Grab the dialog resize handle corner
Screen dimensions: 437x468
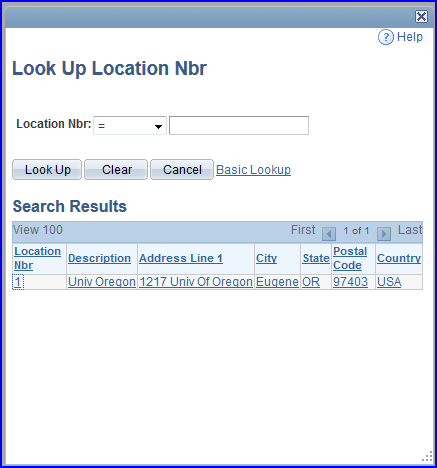point(427,457)
